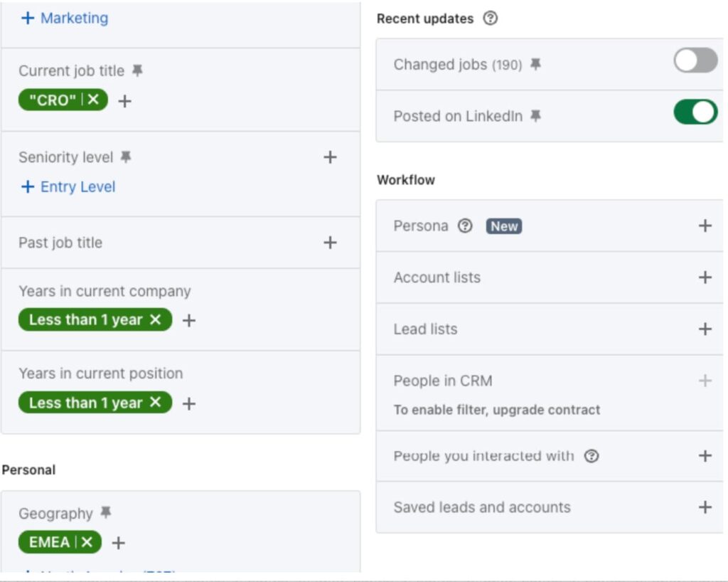Expand the Account lists filter

pos(705,277)
